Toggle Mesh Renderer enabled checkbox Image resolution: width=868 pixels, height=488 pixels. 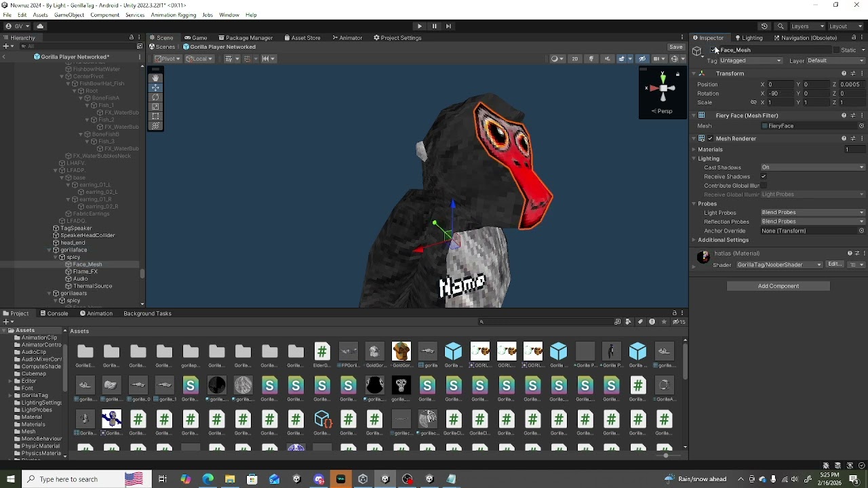coord(710,139)
